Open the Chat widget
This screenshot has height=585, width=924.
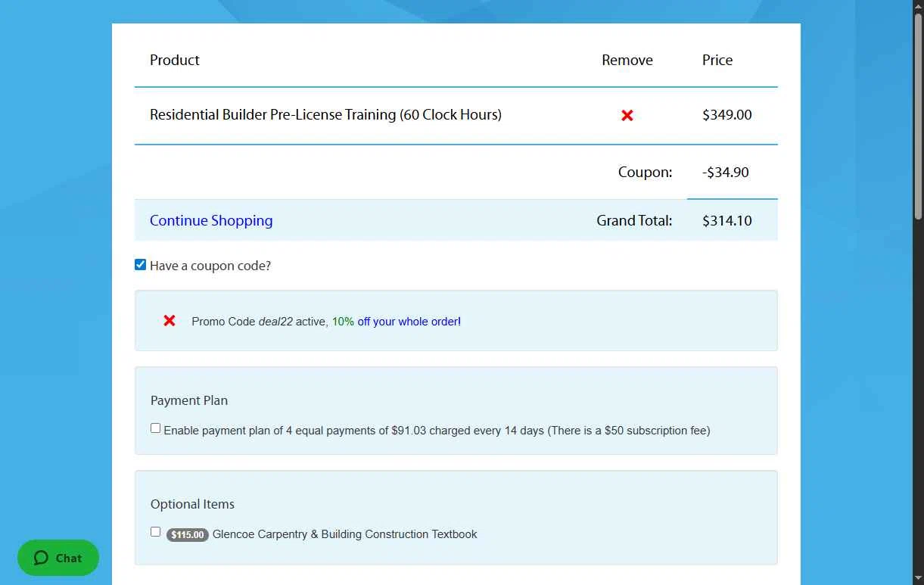coord(58,558)
